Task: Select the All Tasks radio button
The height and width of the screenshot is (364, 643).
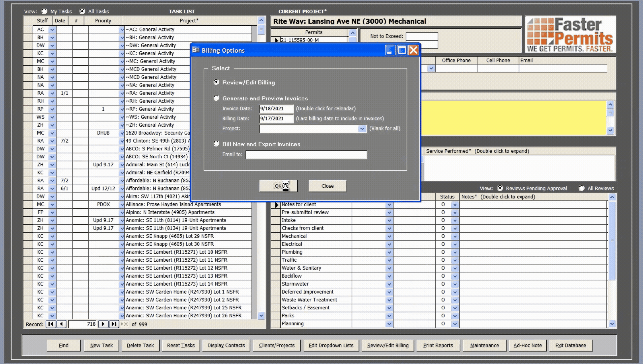Action: coord(82,11)
